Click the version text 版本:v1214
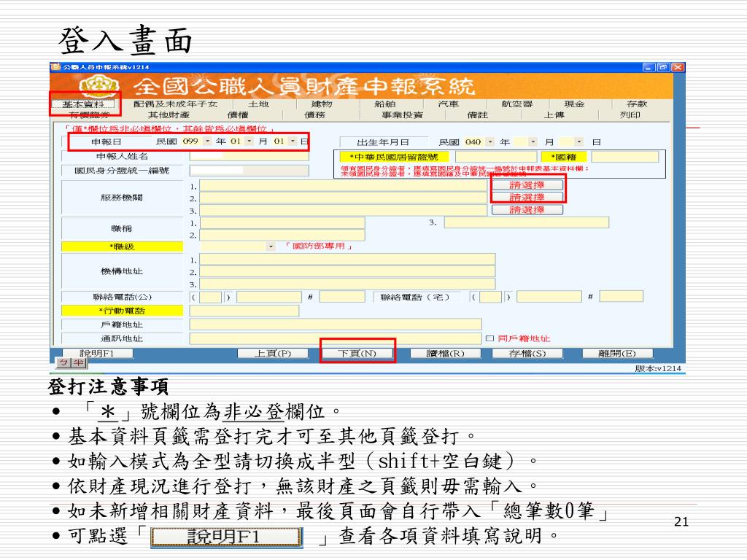 pyautogui.click(x=658, y=368)
